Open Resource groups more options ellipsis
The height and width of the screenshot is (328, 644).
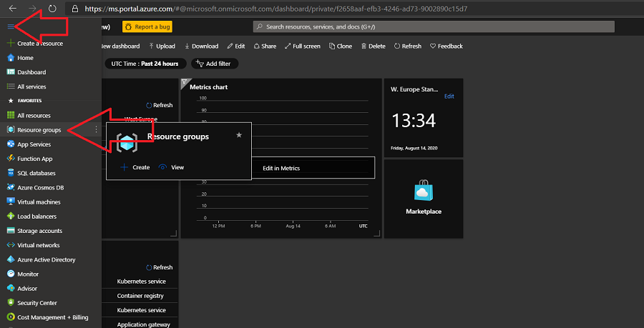(x=96, y=130)
